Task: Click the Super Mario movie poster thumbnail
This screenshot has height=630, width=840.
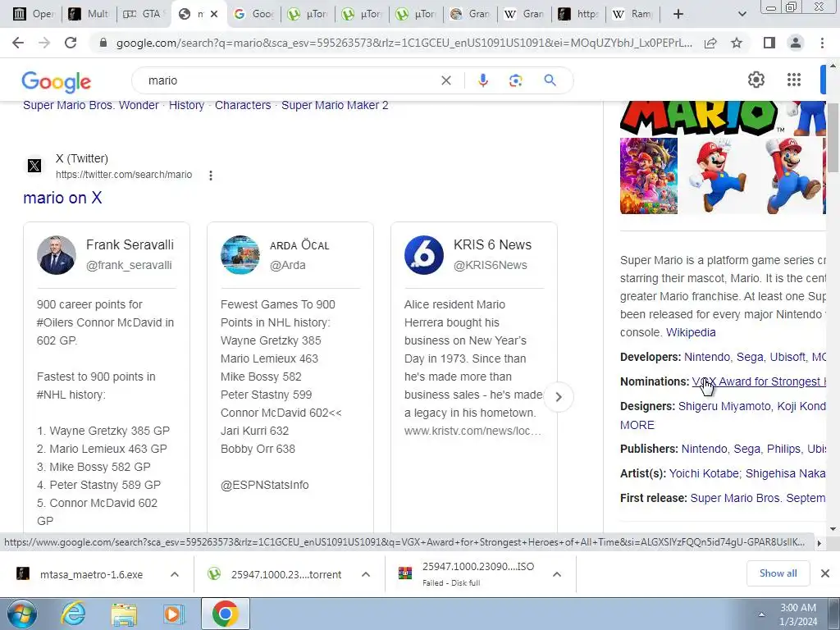Action: click(x=649, y=176)
